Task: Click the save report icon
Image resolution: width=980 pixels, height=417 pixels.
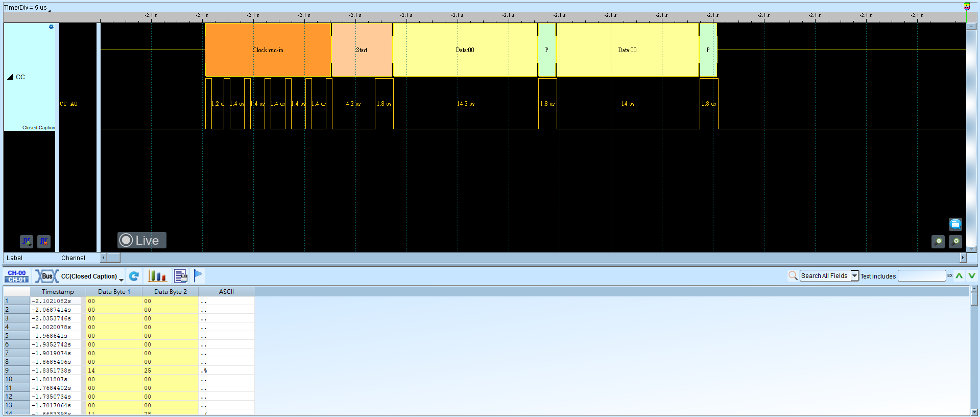Action: 181,276
